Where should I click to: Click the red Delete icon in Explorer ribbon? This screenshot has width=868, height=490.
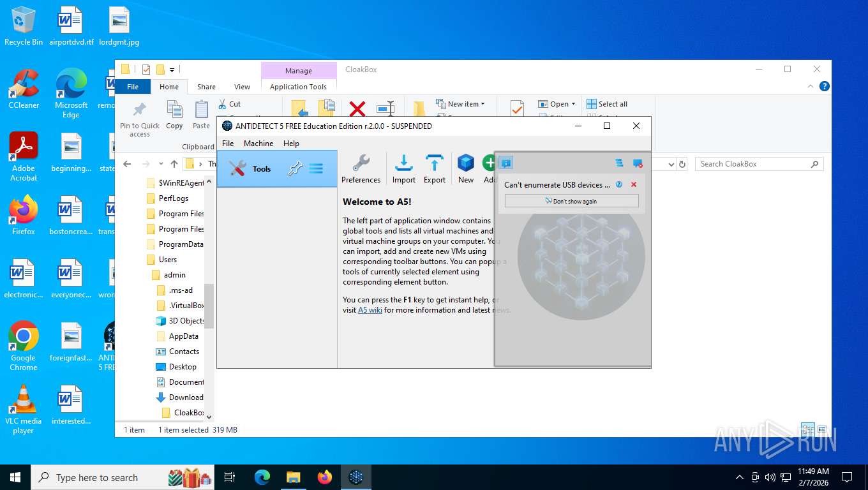(x=357, y=108)
